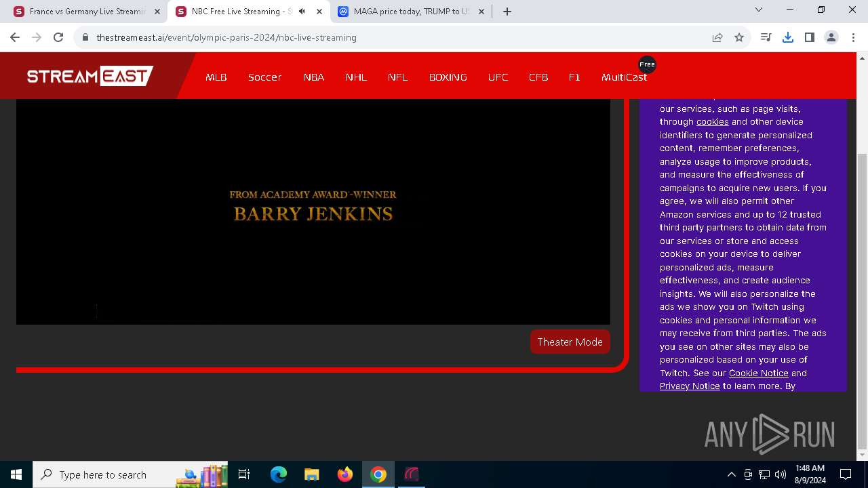Open the NBA menu item

coord(313,77)
